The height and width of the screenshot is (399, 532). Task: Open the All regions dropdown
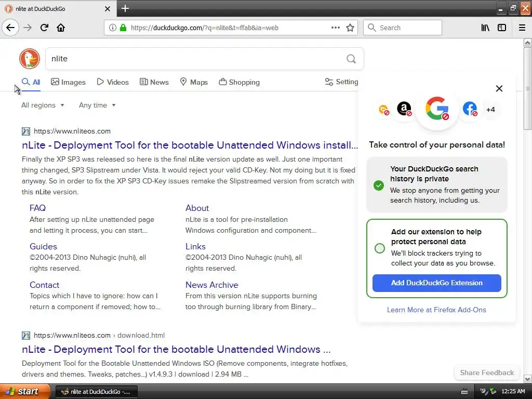43,105
